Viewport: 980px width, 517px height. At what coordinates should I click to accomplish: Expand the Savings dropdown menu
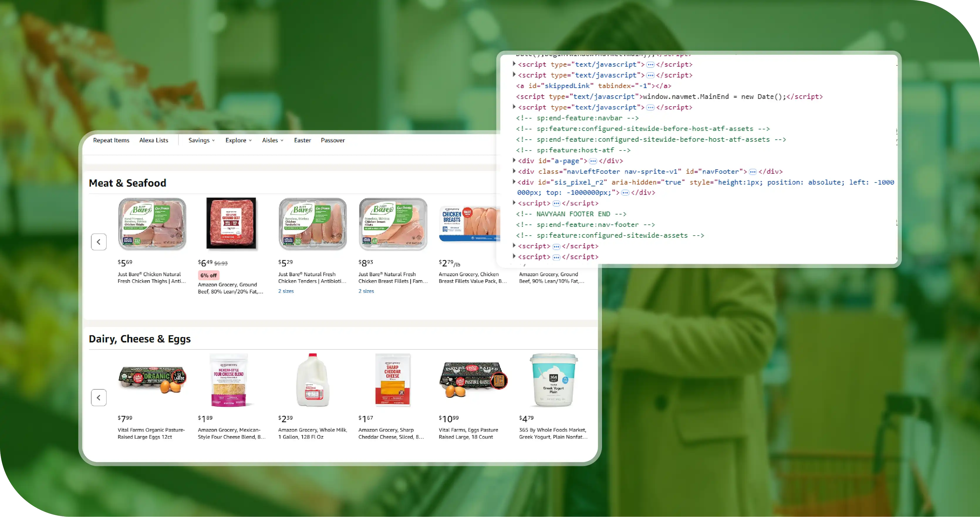coord(202,140)
